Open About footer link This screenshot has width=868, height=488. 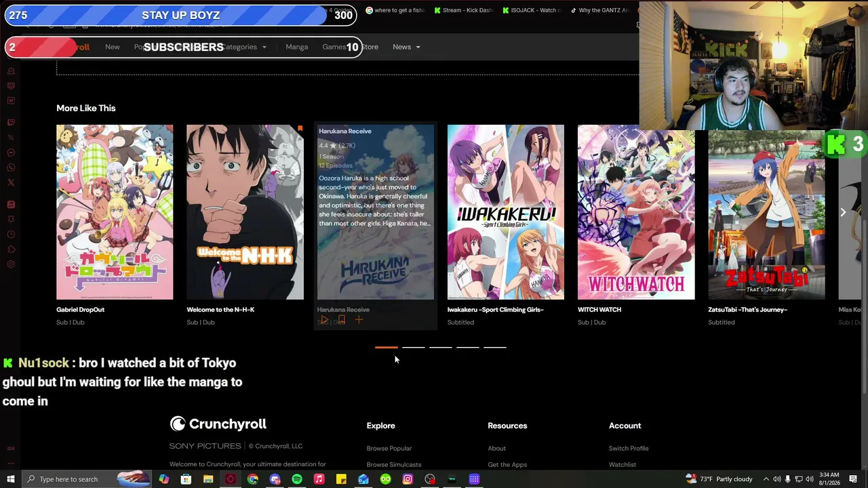(x=496, y=449)
